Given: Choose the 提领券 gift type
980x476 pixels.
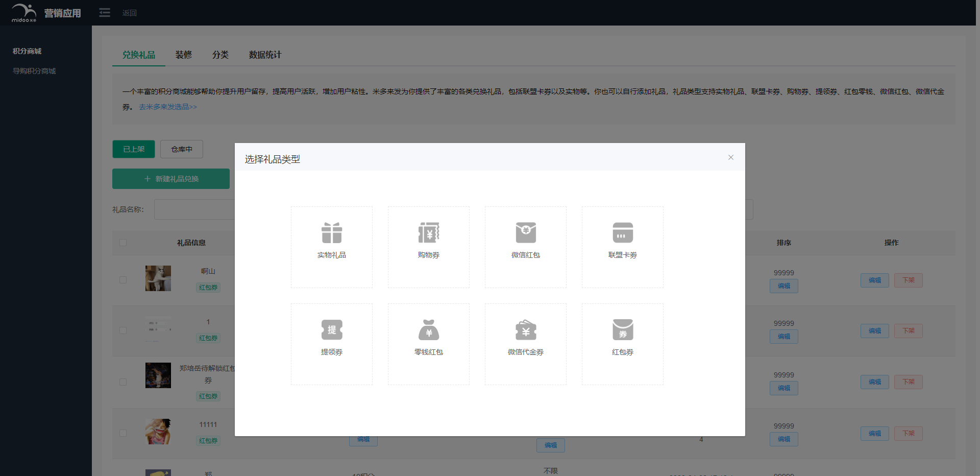Looking at the screenshot, I should click(x=332, y=344).
